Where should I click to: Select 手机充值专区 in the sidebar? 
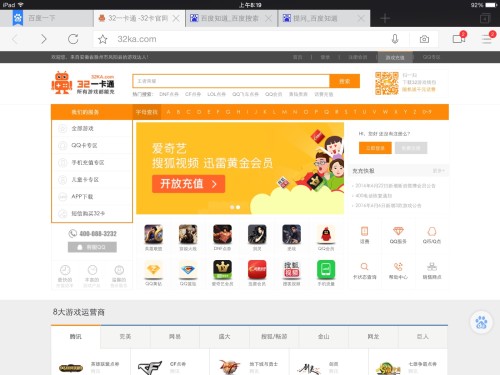point(92,162)
